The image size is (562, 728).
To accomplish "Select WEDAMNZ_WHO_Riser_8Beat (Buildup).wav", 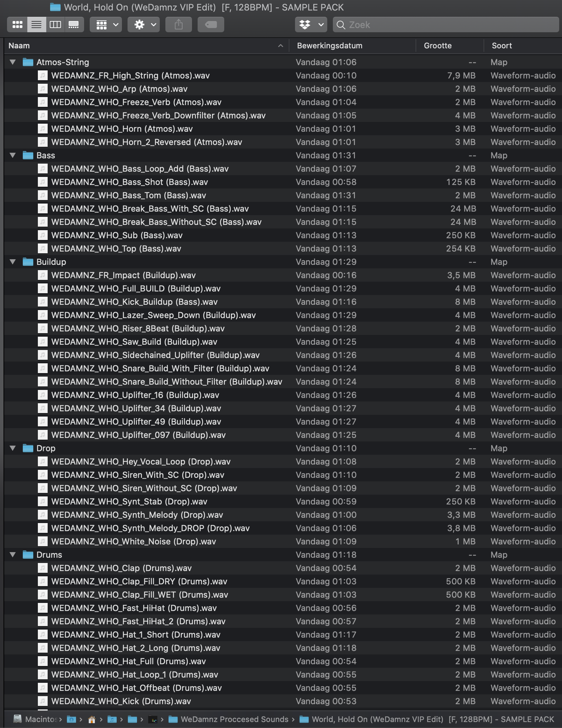I will tap(138, 328).
